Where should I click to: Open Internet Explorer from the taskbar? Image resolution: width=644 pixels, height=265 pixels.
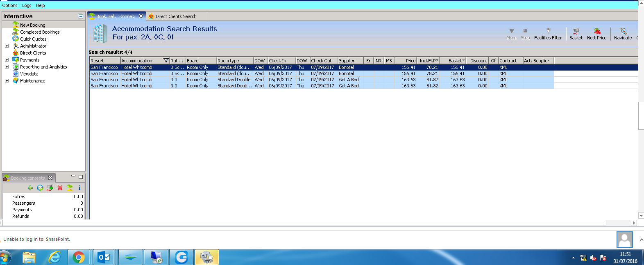click(54, 257)
